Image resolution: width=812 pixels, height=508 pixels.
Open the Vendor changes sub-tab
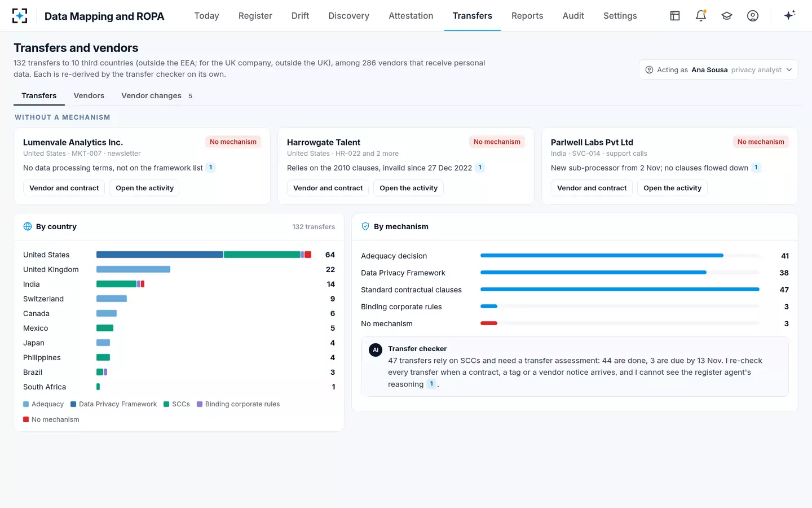(157, 96)
